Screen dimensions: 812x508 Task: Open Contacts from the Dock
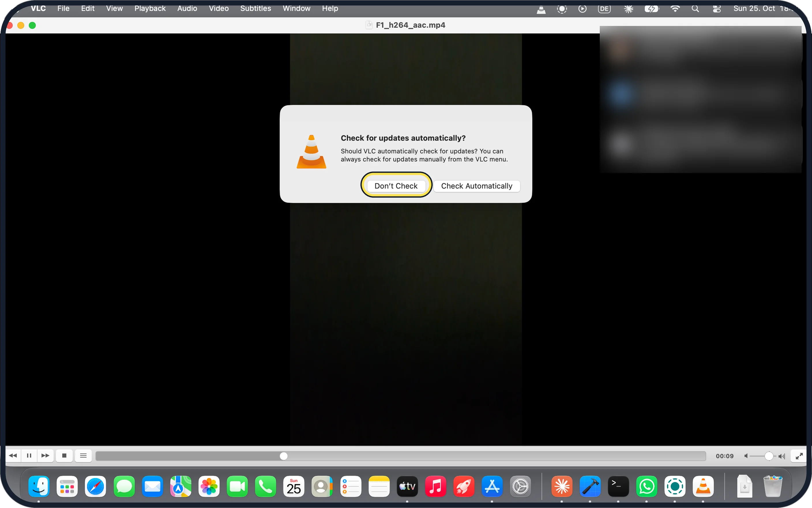[x=322, y=486]
